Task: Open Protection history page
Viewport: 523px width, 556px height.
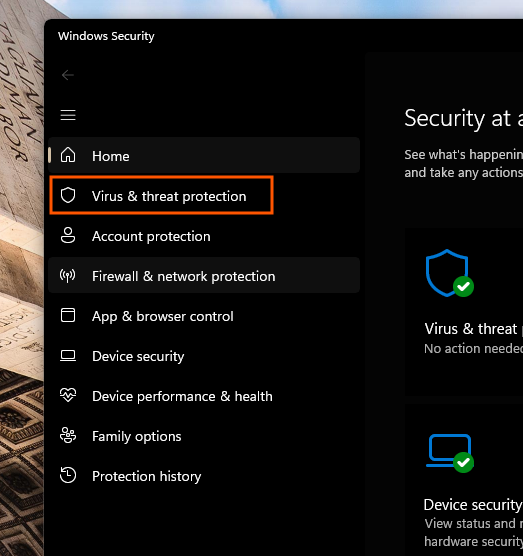Action: 204,476
